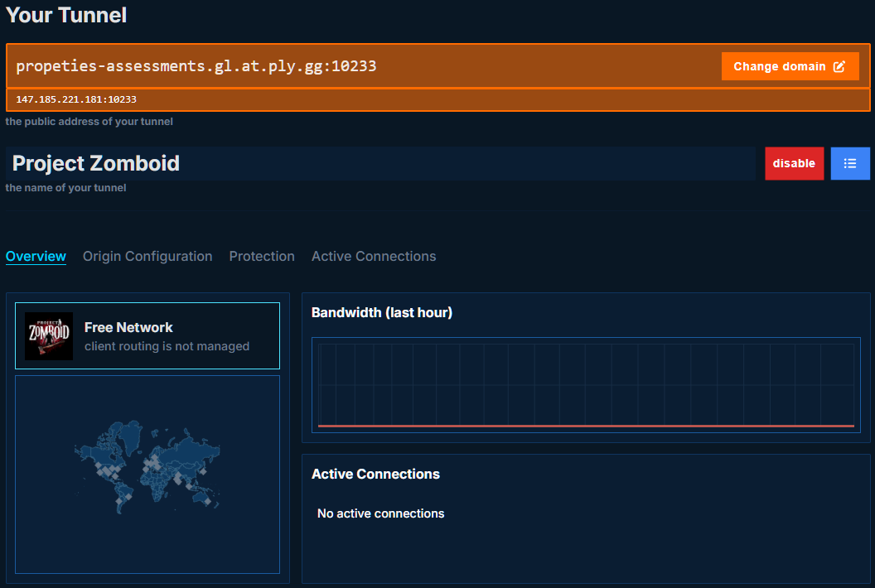
Task: Select the Overview tab
Action: [36, 256]
